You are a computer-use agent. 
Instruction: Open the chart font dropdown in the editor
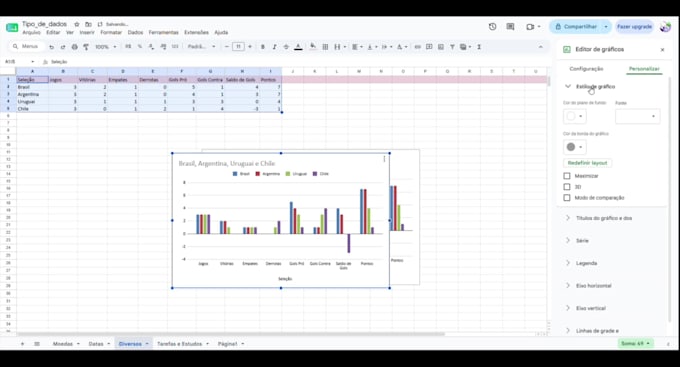point(638,116)
